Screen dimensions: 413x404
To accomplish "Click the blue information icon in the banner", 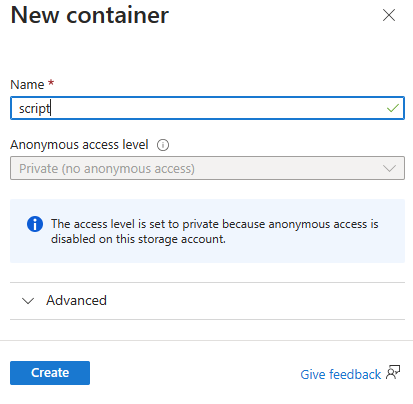I will [x=35, y=224].
